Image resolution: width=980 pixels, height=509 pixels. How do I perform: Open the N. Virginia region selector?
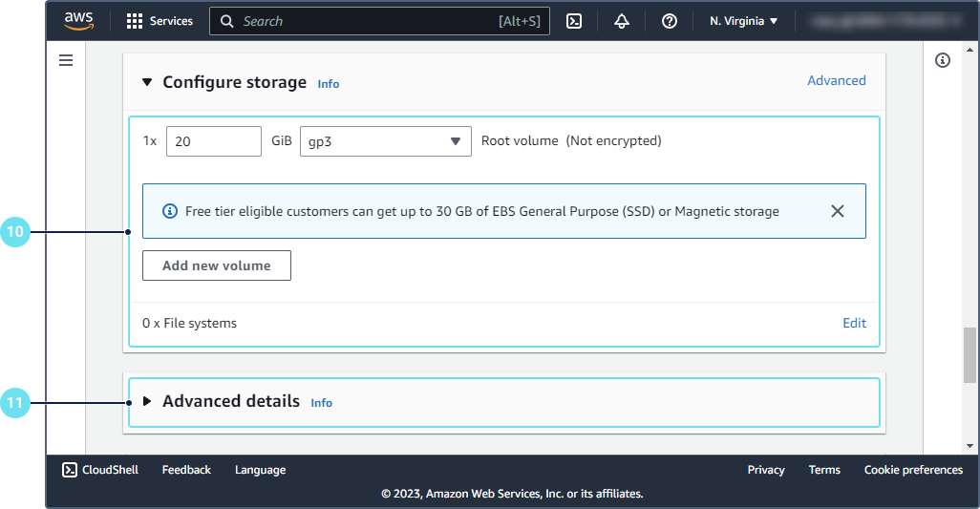pos(743,21)
